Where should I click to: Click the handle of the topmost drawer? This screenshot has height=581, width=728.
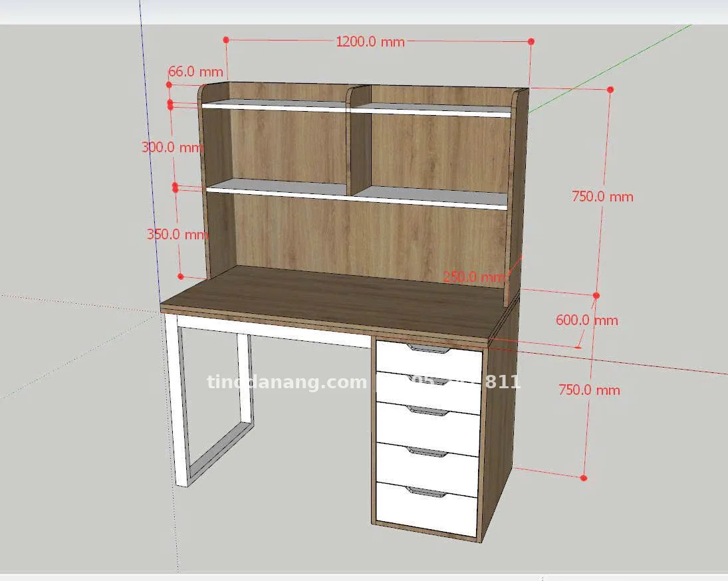click(x=429, y=349)
